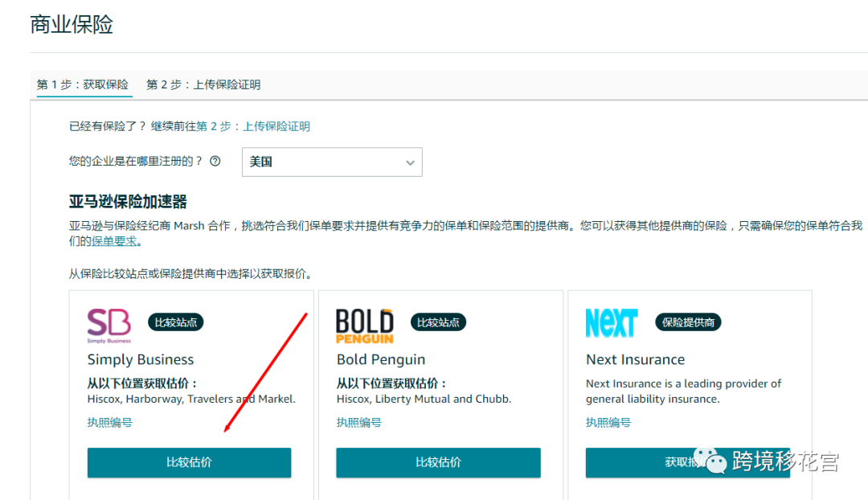Open the 第 1 步：获取保险 tab

83,84
